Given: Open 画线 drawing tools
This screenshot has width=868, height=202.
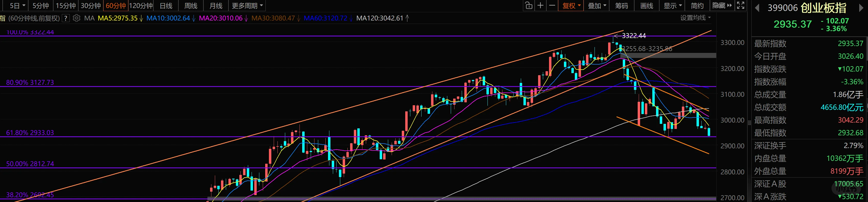Looking at the screenshot, I should (x=647, y=6).
